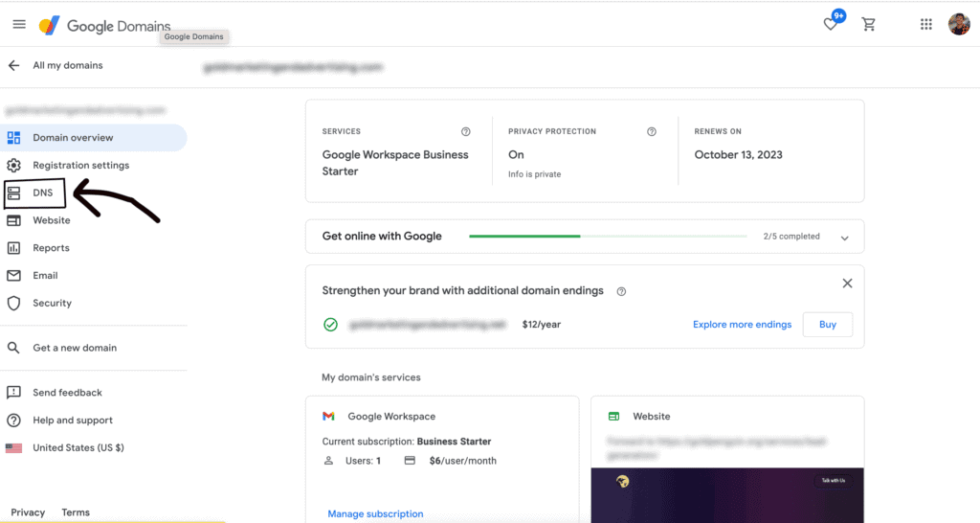The height and width of the screenshot is (523, 980).
Task: Click the Reports chart icon
Action: pyautogui.click(x=13, y=248)
